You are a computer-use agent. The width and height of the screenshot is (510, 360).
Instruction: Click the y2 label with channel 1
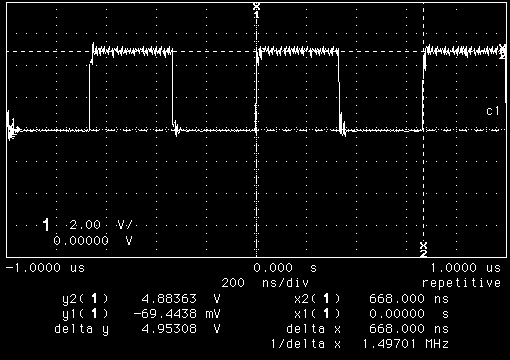[x=85, y=299]
